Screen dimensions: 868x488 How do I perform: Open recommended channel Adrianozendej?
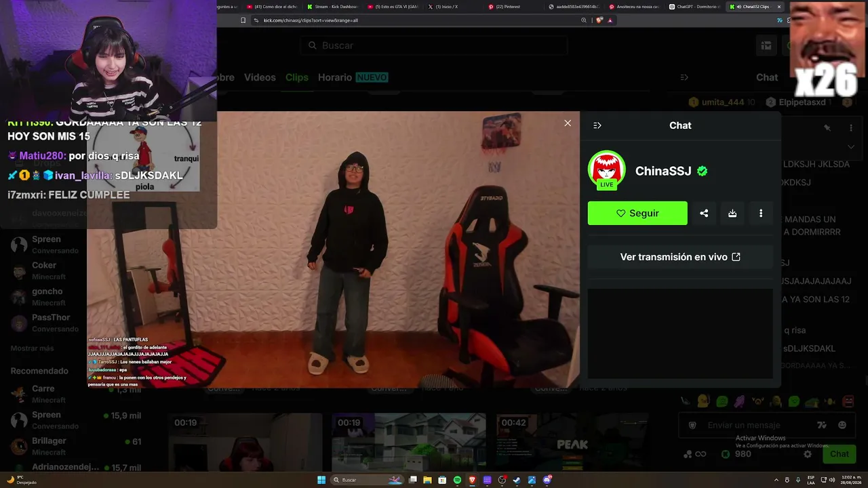(75, 468)
